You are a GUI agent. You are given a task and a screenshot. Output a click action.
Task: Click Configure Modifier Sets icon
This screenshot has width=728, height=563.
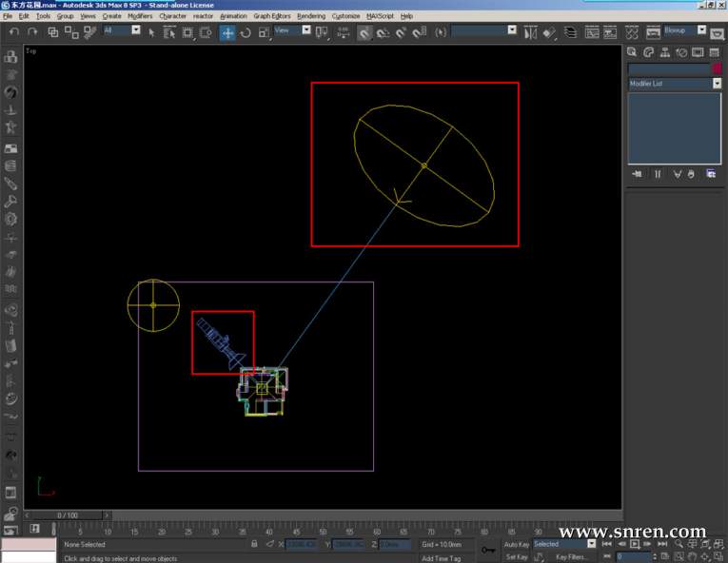pyautogui.click(x=711, y=174)
